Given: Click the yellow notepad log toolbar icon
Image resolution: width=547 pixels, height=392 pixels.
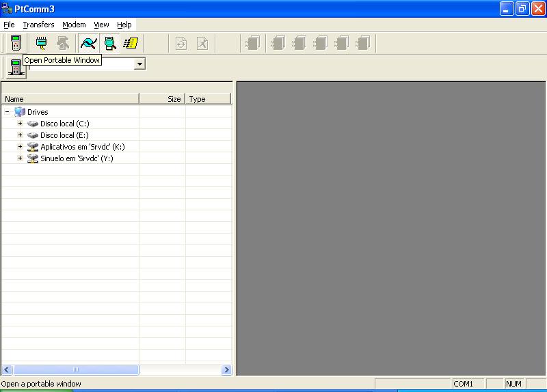Looking at the screenshot, I should tap(131, 43).
